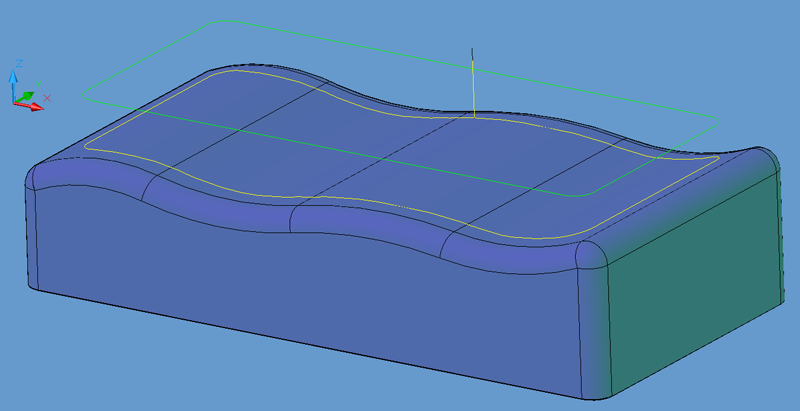Pick the vertical normal line above the surface

point(473,80)
